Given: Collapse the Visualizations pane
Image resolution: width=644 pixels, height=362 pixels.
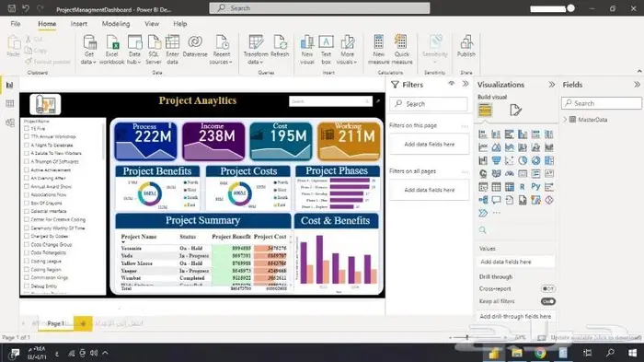Looking at the screenshot, I should 552,85.
